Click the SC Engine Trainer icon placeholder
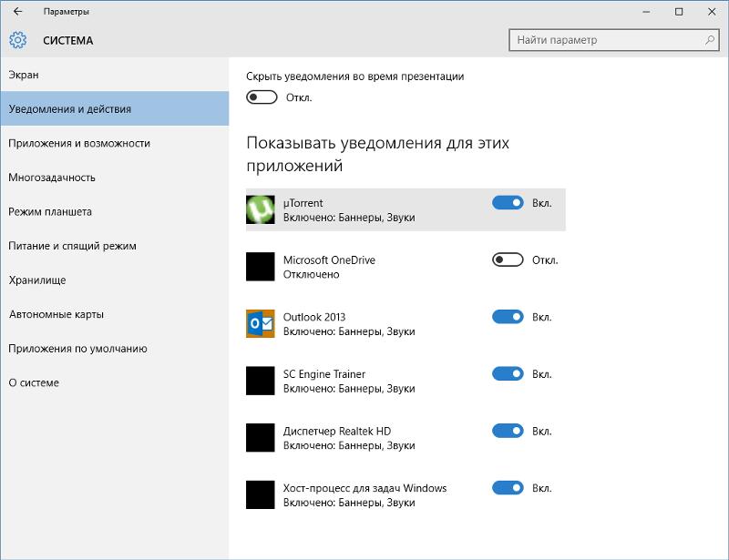 (x=261, y=381)
